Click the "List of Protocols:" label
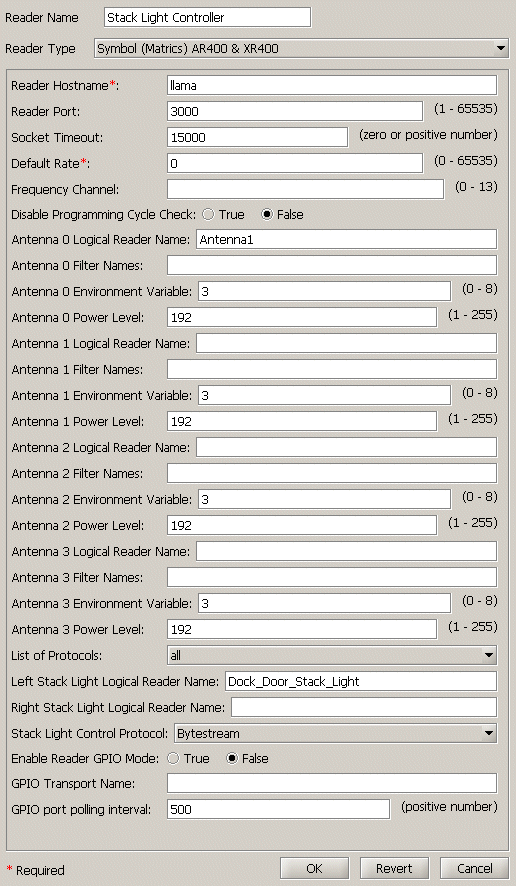 [x=57, y=655]
